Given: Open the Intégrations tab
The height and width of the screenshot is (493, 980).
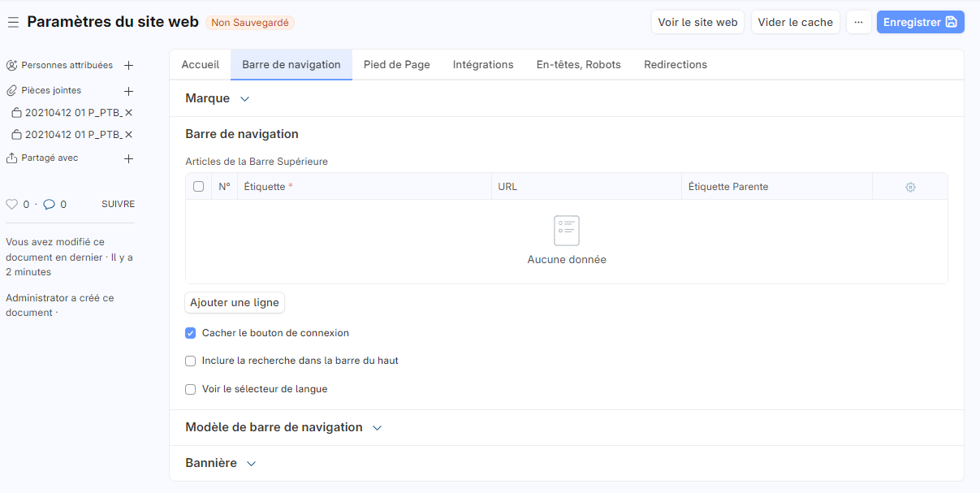Looking at the screenshot, I should pos(483,65).
